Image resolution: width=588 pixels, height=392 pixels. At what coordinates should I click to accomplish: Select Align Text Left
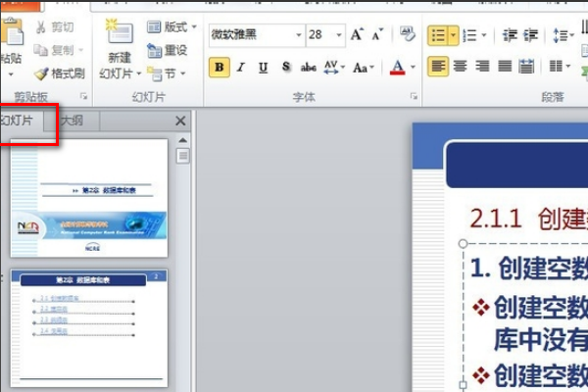click(438, 67)
